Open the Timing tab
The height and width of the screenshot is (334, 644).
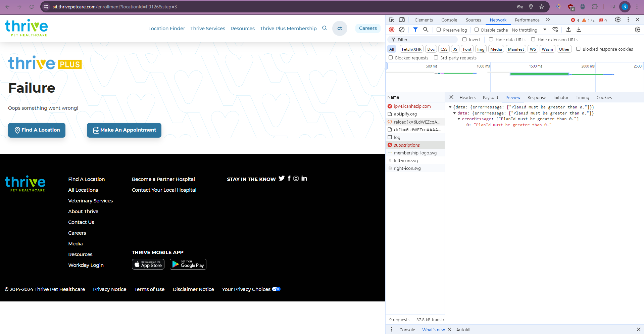(x=582, y=98)
